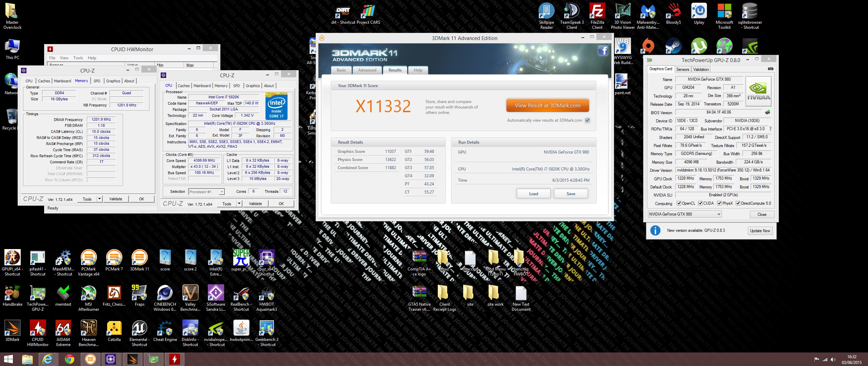Screen dimensions: 868x366
Task: Launch the TeamSpeak 3 Client icon
Action: tap(572, 16)
